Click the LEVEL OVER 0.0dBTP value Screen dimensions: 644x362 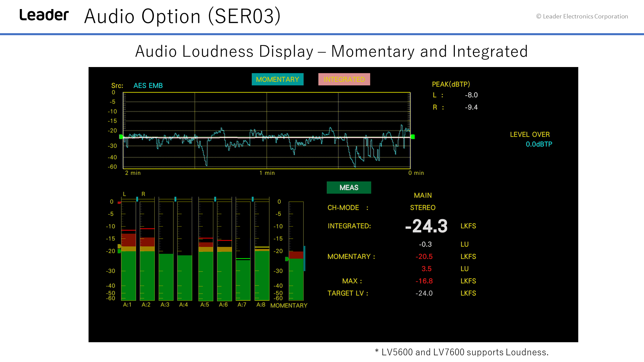click(x=539, y=144)
